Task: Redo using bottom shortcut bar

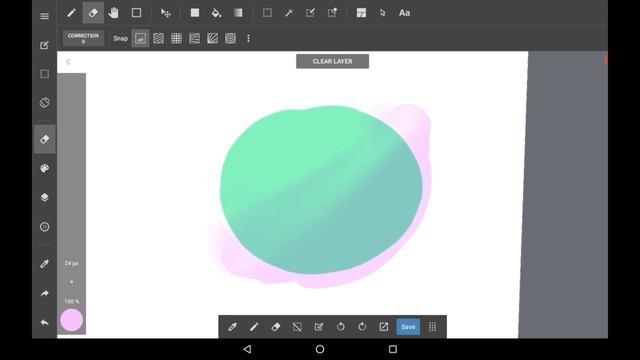Action: [x=362, y=327]
